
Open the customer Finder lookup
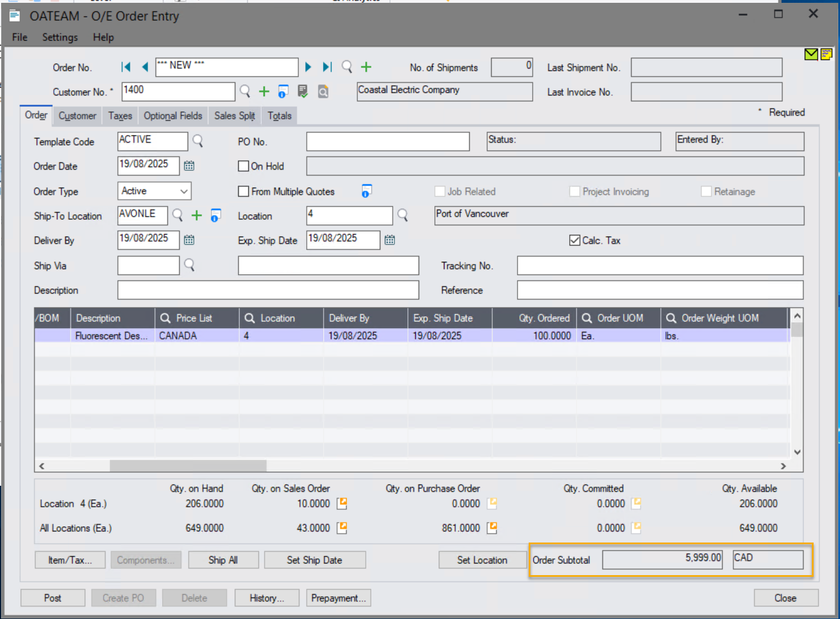pos(244,91)
